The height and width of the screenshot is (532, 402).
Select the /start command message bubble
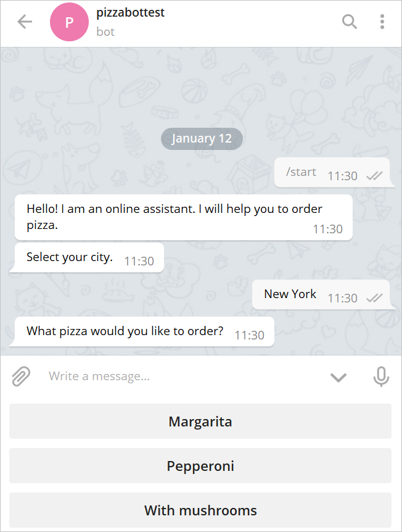[x=301, y=172]
